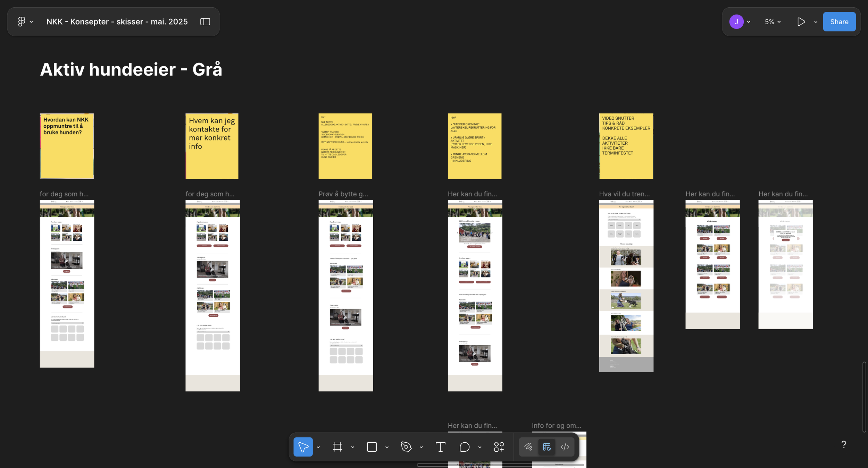The width and height of the screenshot is (868, 468).
Task: Expand the Frame tool options chevron
Action: 352,447
